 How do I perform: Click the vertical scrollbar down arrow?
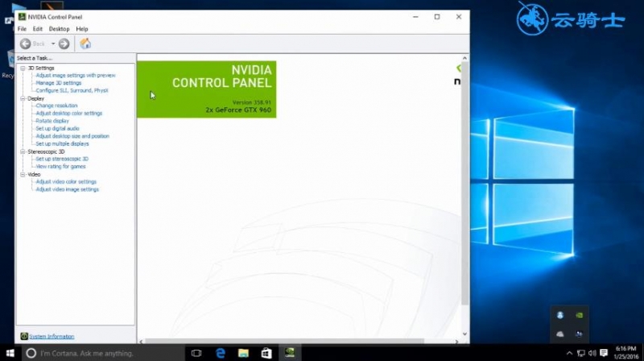[464, 334]
